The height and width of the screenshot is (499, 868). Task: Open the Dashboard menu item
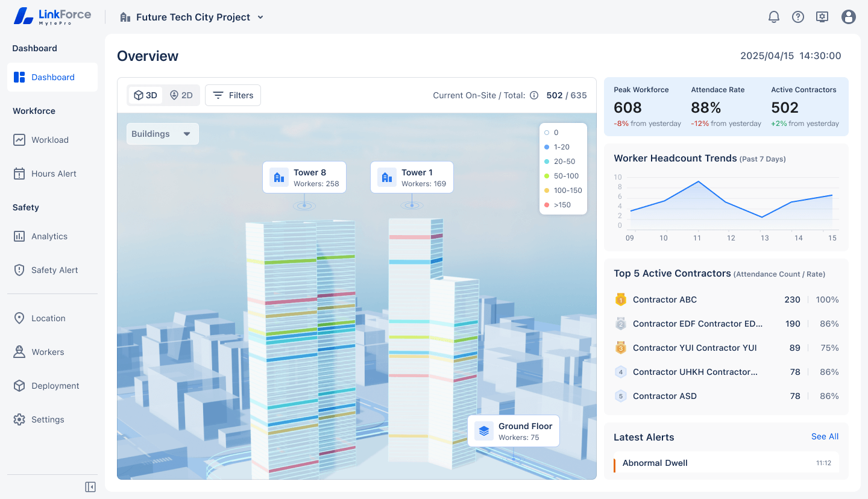pos(52,77)
